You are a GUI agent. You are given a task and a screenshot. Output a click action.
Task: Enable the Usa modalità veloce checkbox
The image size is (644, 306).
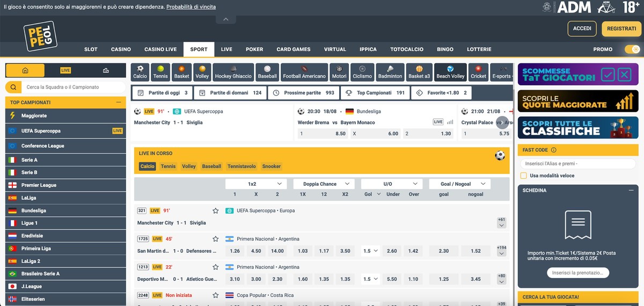pos(524,176)
